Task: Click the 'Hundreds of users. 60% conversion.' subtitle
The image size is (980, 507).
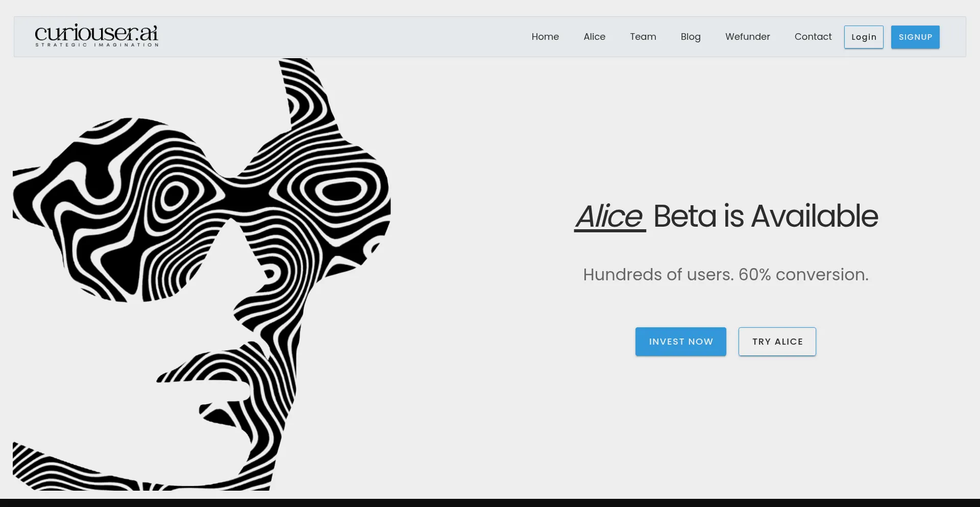Action: (725, 275)
